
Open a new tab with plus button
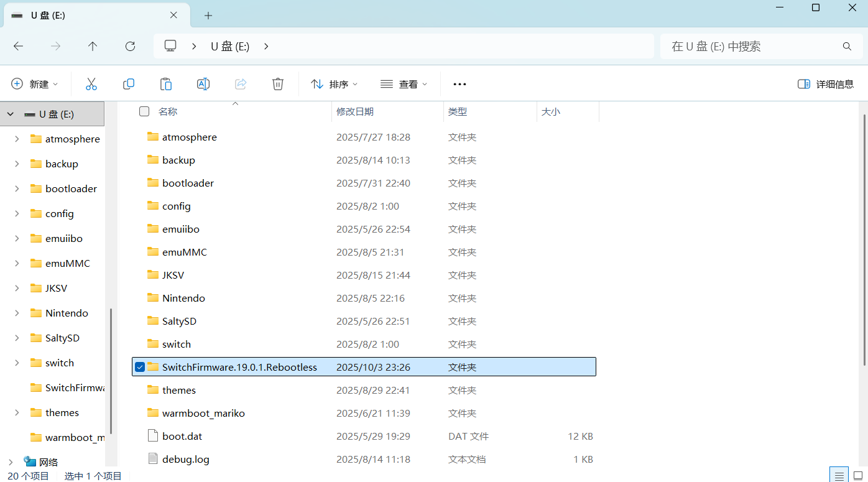208,16
